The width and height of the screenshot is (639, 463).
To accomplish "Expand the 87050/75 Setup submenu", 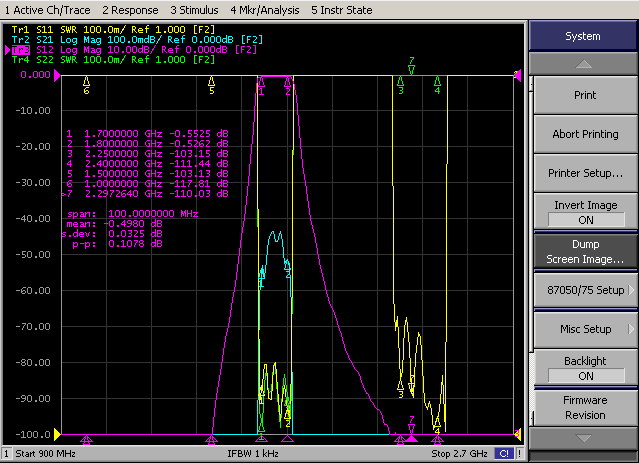I will click(585, 290).
